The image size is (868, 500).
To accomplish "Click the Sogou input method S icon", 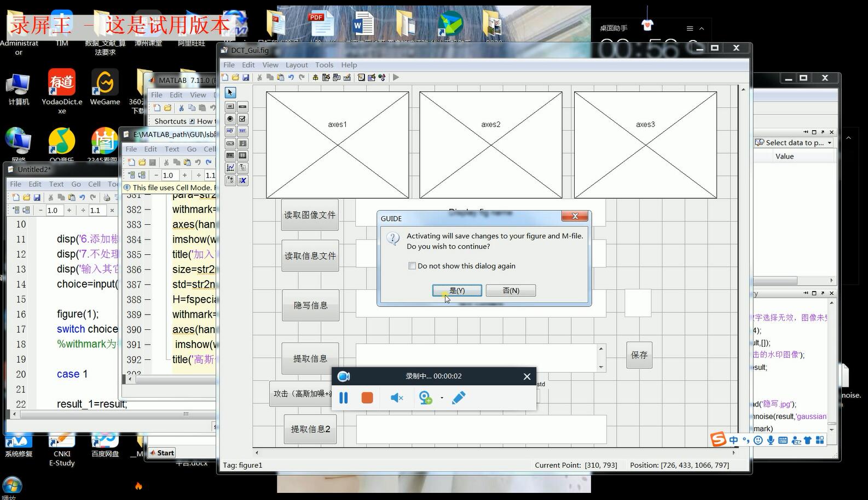I will click(718, 439).
